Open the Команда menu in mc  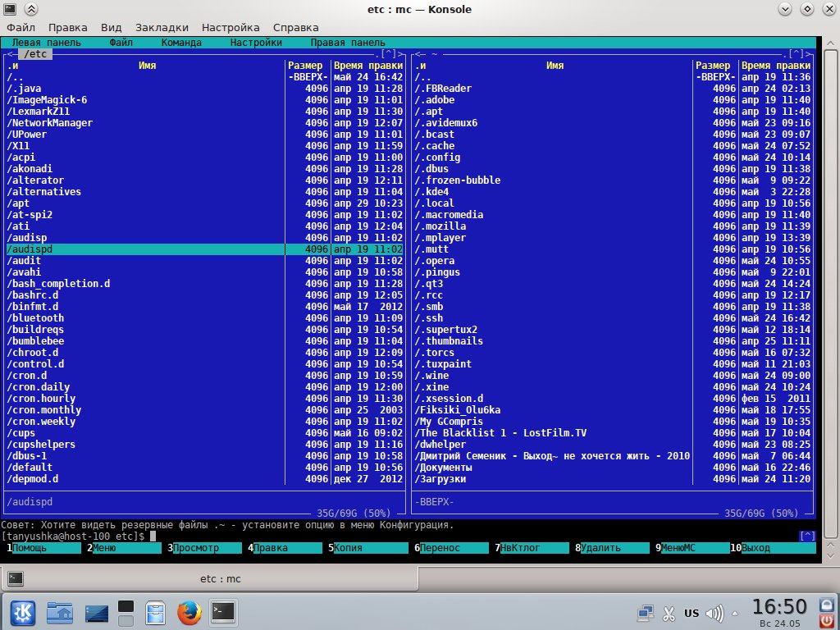pyautogui.click(x=181, y=43)
